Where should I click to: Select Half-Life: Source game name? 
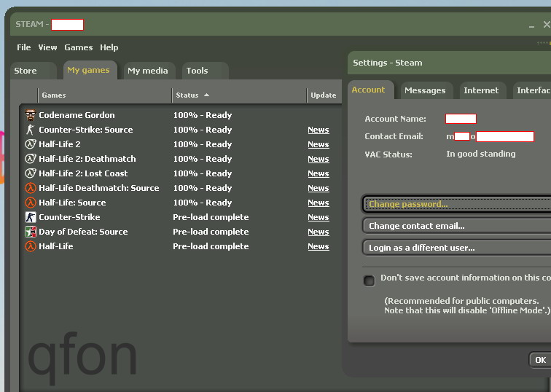72,203
